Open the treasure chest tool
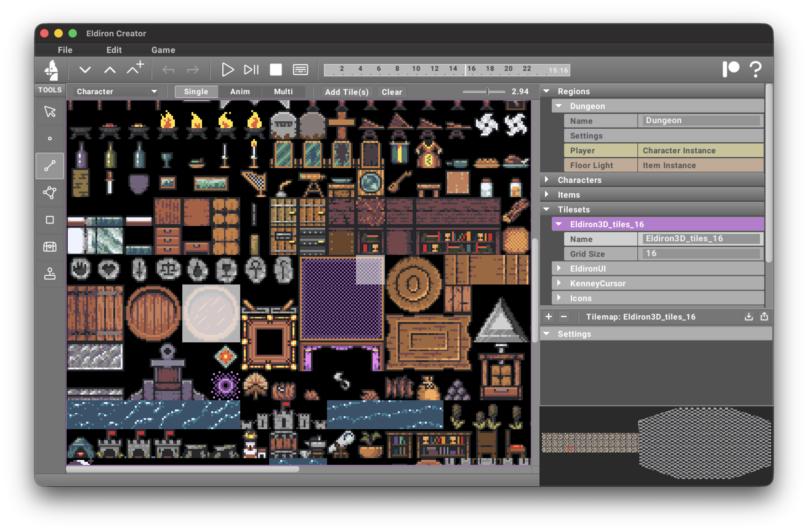The image size is (808, 532). [50, 247]
